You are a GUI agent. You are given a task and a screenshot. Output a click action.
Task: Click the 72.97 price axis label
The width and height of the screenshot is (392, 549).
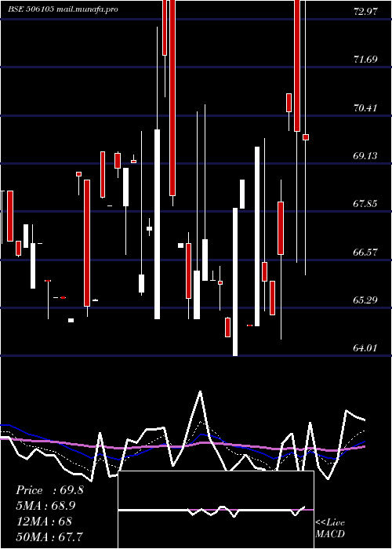click(x=365, y=12)
